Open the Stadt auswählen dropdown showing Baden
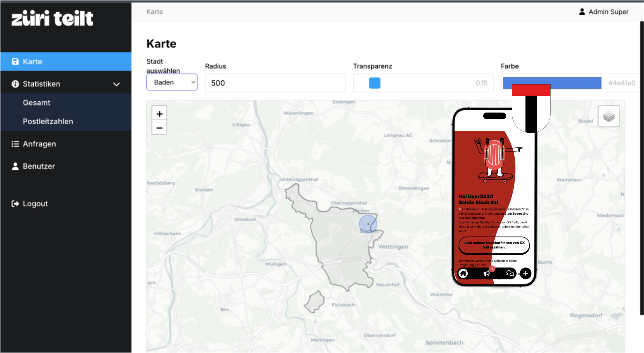 (172, 82)
